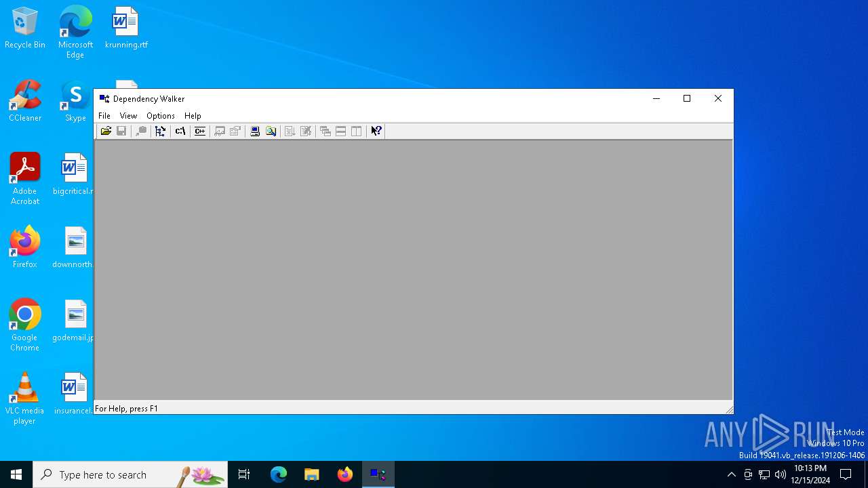The height and width of the screenshot is (488, 868).
Task: Open the View menu
Action: pos(128,116)
